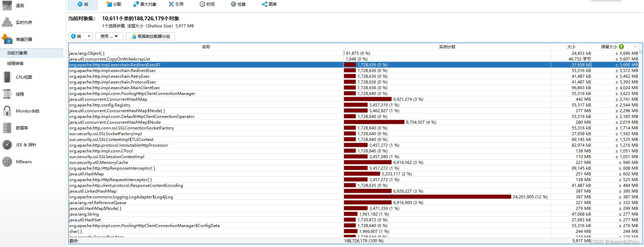Open the 线程 threads section icon
This screenshot has width=644, height=247.
[7, 94]
